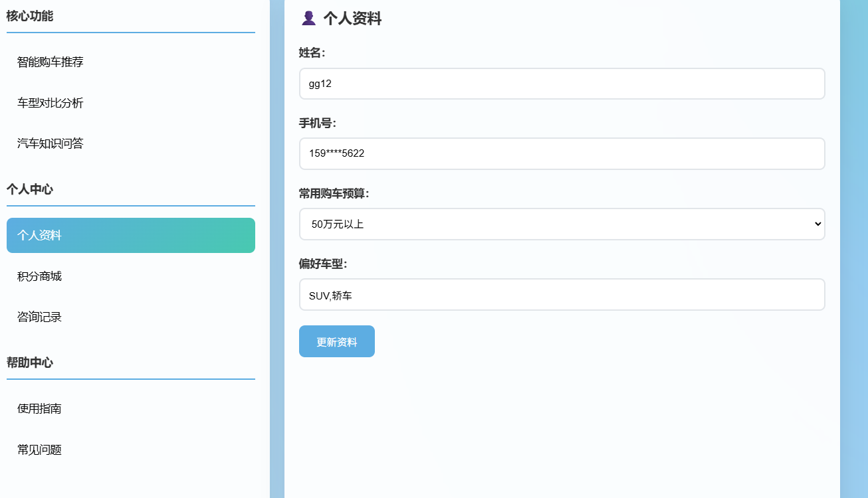Click the 偏好车型 field showing SUV,轿车
868x498 pixels.
[x=562, y=294]
